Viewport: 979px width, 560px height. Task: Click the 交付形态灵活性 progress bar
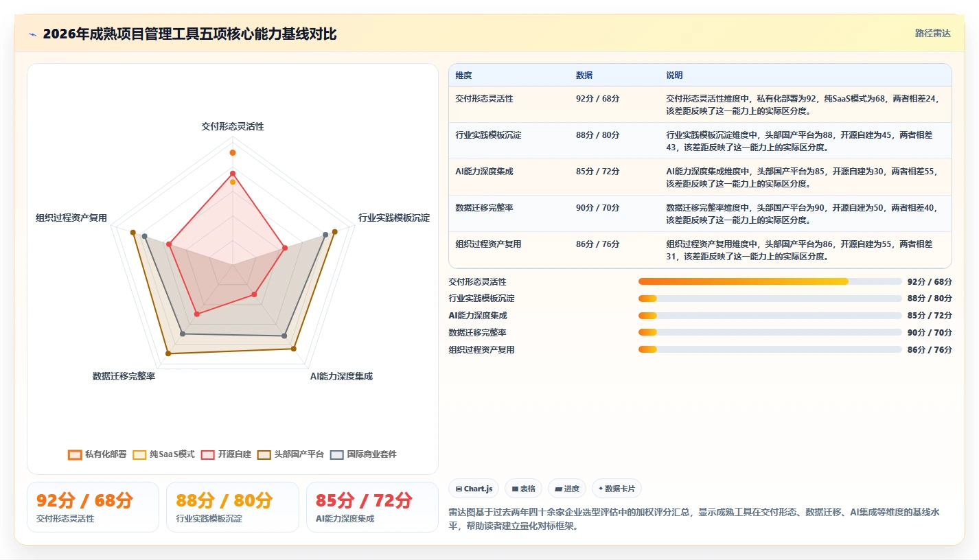coord(770,281)
